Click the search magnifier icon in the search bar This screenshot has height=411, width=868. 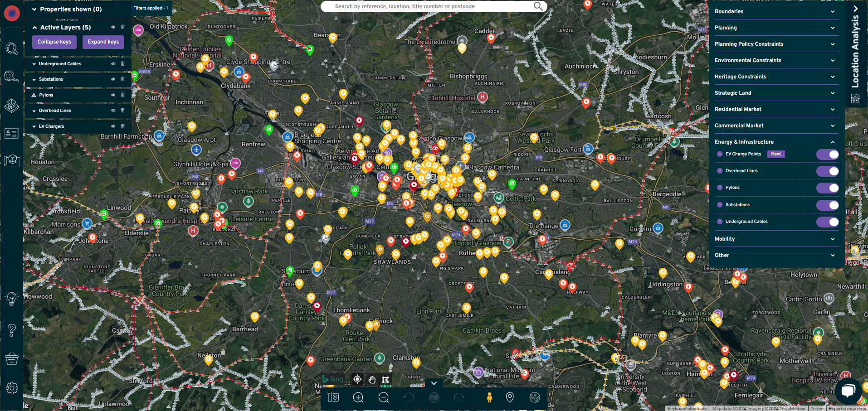(x=538, y=6)
